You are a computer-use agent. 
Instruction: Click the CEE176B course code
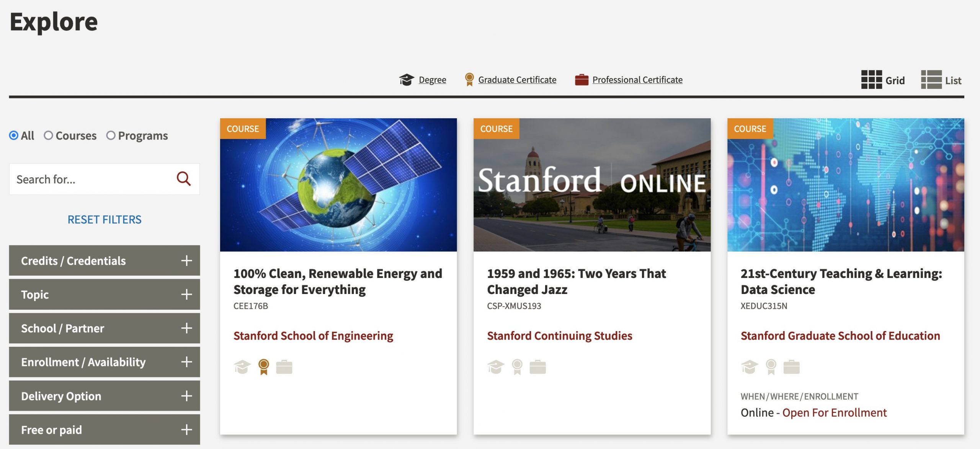[251, 306]
